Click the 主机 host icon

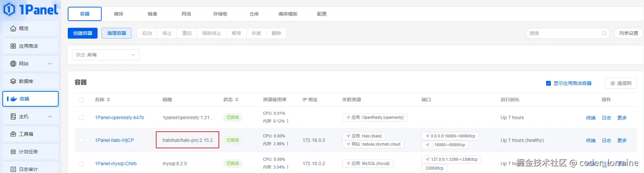(13, 116)
